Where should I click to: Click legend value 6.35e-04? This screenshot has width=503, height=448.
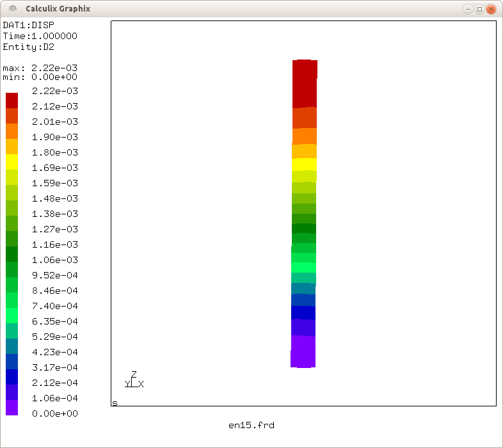click(x=55, y=321)
